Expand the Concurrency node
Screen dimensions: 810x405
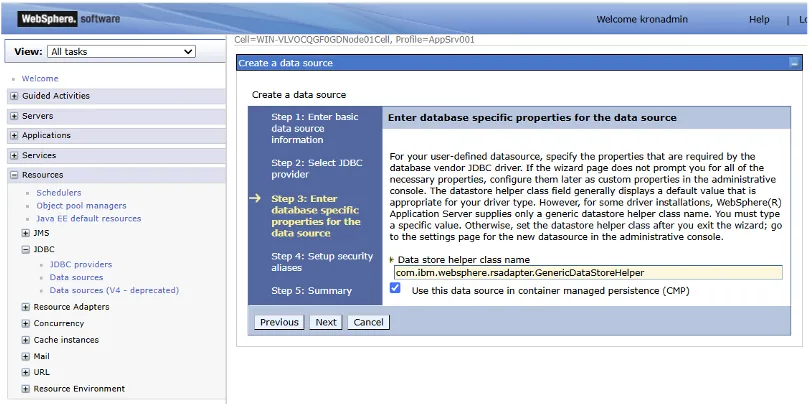25,324
